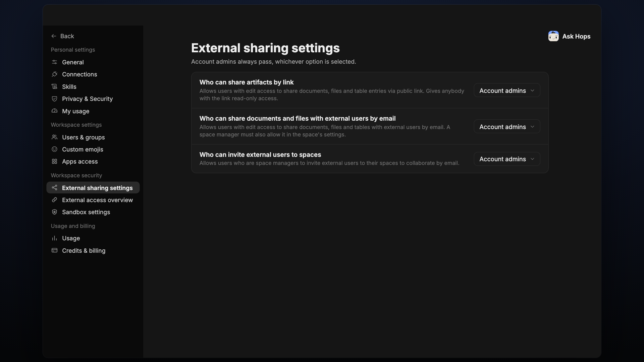Click the Connections plug icon
This screenshot has height=362, width=644.
pos(54,74)
